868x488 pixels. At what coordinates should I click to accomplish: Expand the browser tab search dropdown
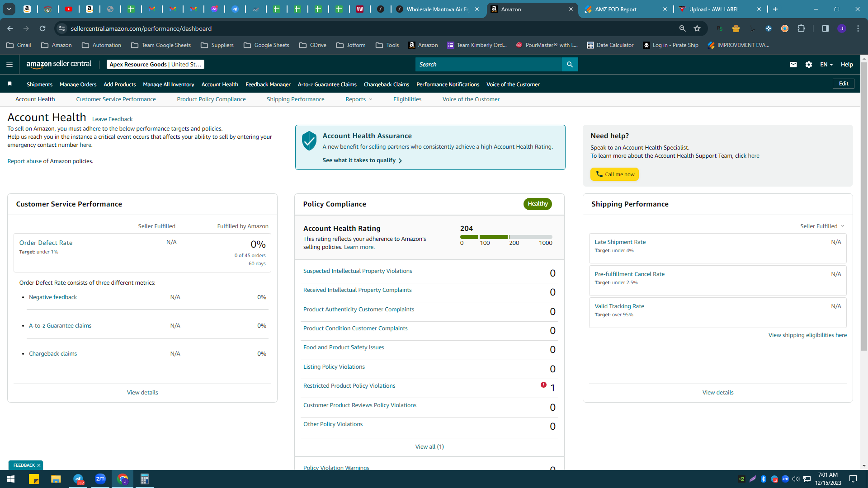click(9, 9)
